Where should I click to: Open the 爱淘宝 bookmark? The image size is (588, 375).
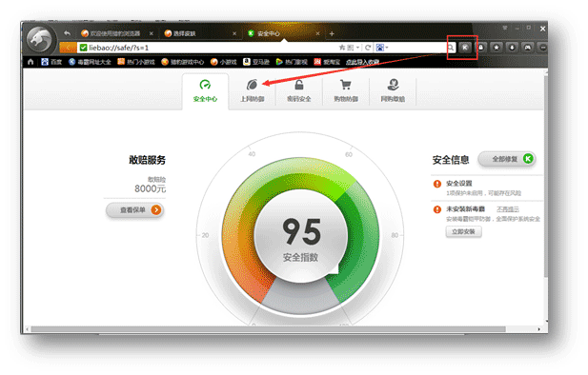[x=327, y=62]
